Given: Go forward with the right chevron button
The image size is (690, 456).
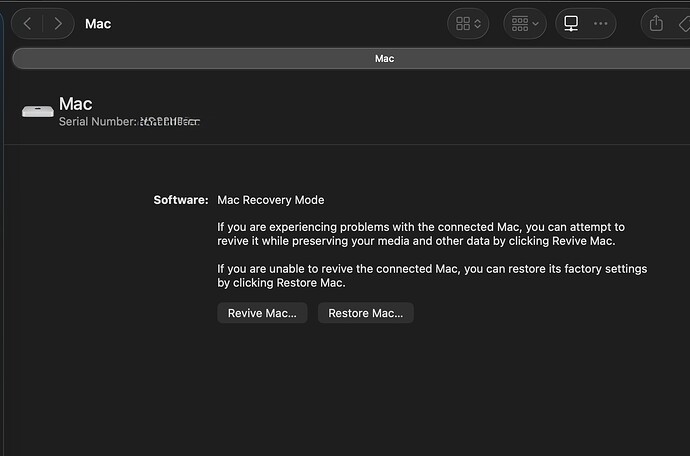Looking at the screenshot, I should coord(58,24).
